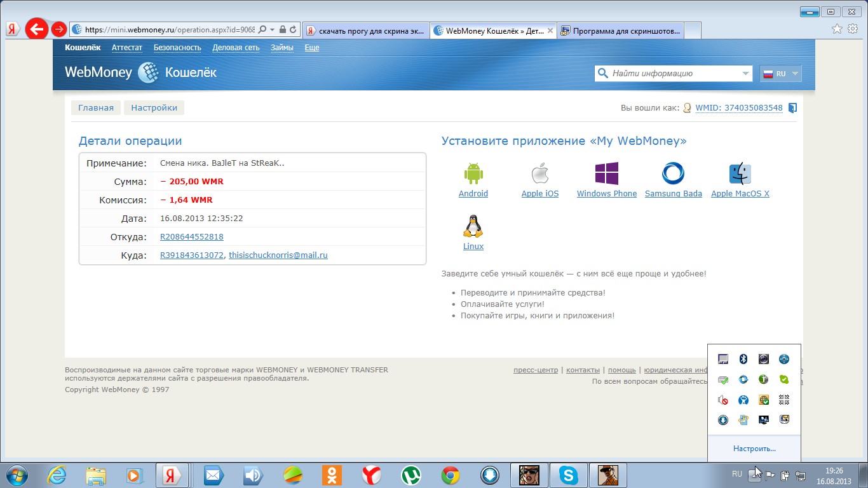Click the Главная button
The height and width of the screenshot is (488, 868).
96,108
